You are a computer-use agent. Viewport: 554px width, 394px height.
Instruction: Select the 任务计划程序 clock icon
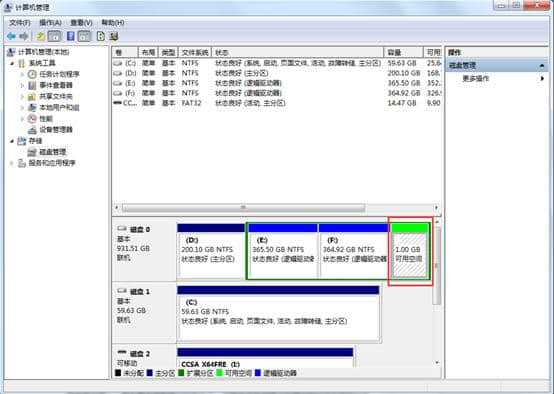[32, 74]
